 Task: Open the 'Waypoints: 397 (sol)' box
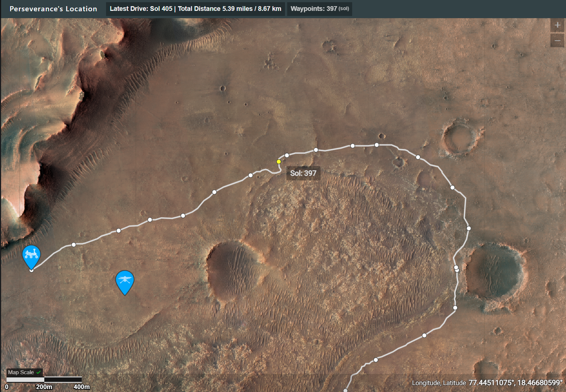pos(319,9)
